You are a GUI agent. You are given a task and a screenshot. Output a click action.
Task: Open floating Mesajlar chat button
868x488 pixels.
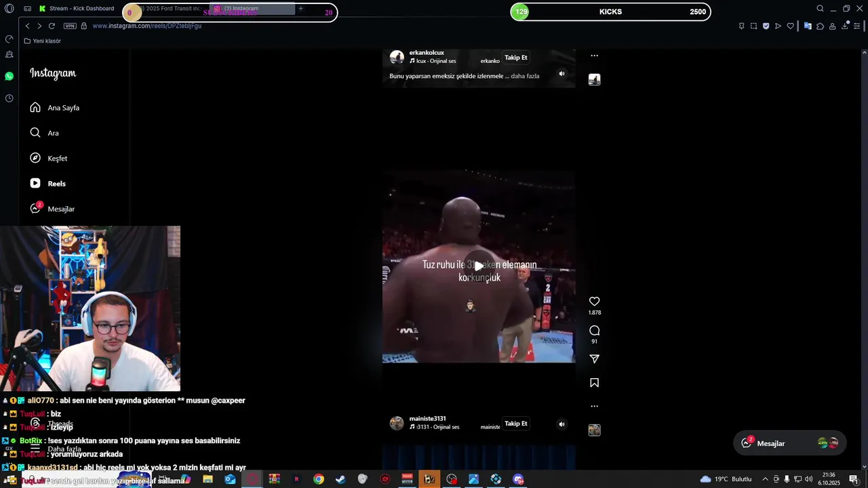pos(789,443)
